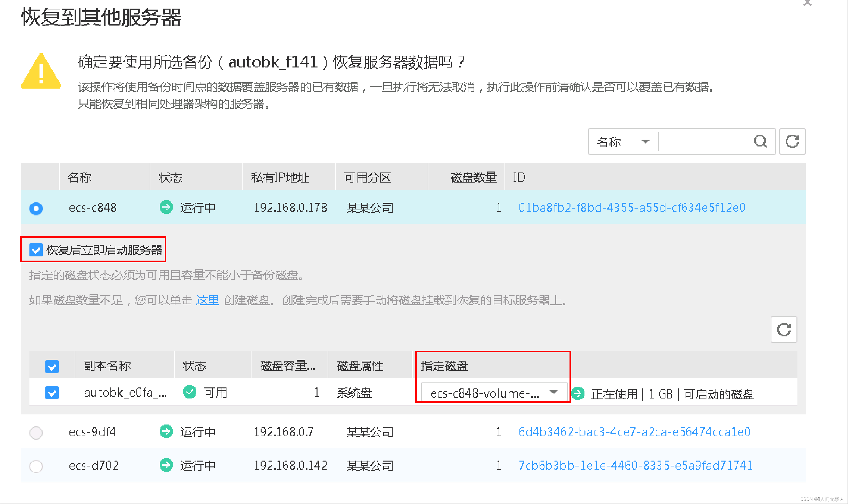The height and width of the screenshot is (504, 848).
Task: Close the restore dialog with the X
Action: pos(807,3)
